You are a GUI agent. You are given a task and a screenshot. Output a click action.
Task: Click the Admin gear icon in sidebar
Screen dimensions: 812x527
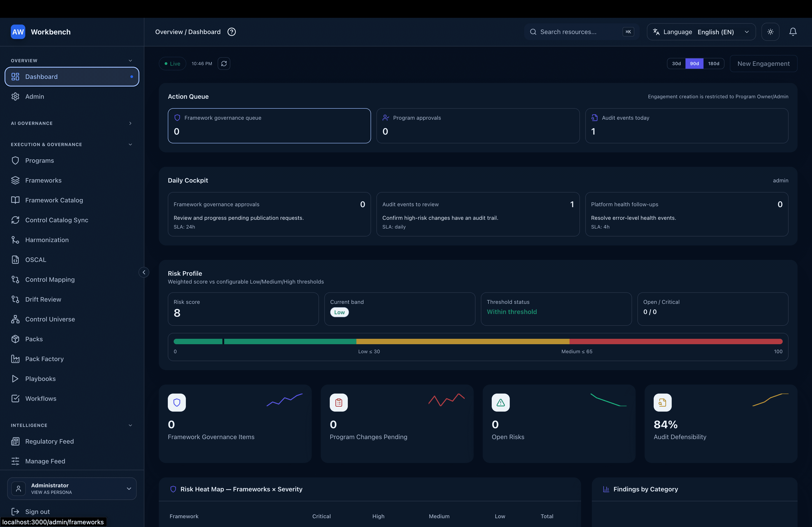tap(15, 96)
